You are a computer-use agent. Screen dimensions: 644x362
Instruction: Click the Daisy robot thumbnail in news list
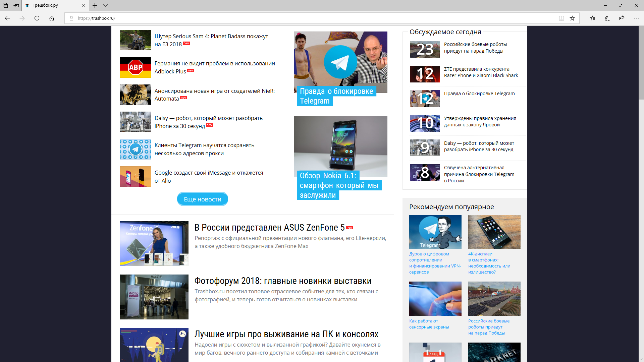click(x=136, y=122)
